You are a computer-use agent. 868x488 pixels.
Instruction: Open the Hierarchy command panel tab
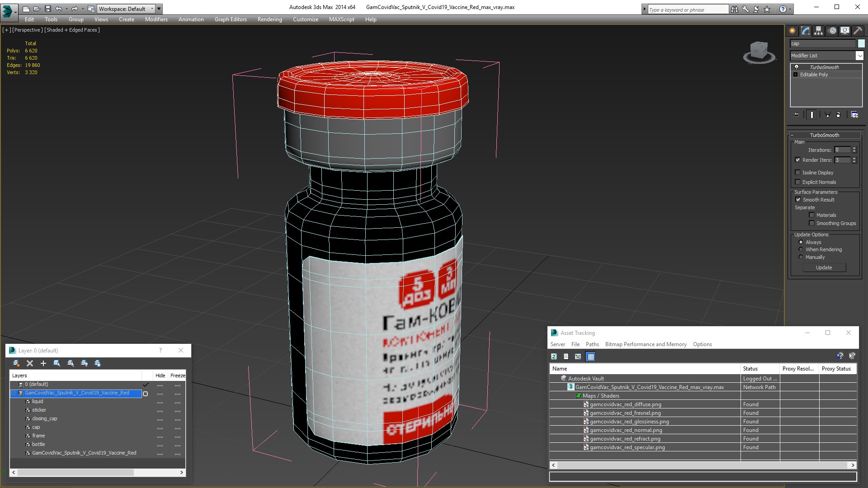[x=818, y=31]
